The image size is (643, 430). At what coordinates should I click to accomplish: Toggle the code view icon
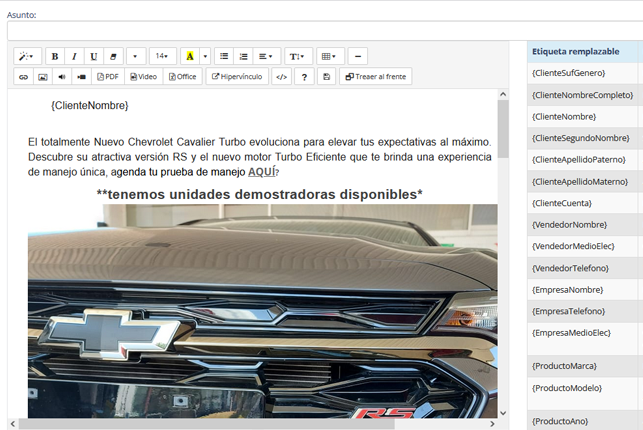(x=282, y=77)
